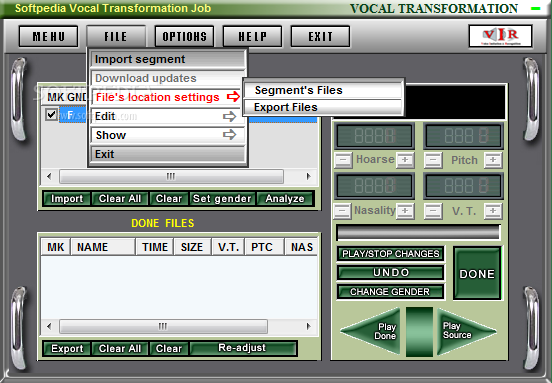552x383 pixels.
Task: Click the green center bar between play arrows
Action: click(419, 332)
